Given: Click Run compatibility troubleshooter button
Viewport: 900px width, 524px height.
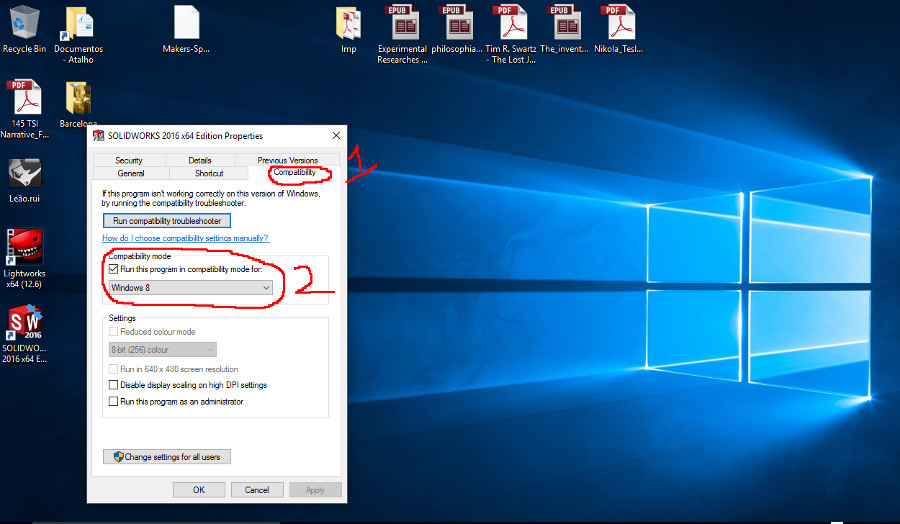Looking at the screenshot, I should [x=167, y=221].
